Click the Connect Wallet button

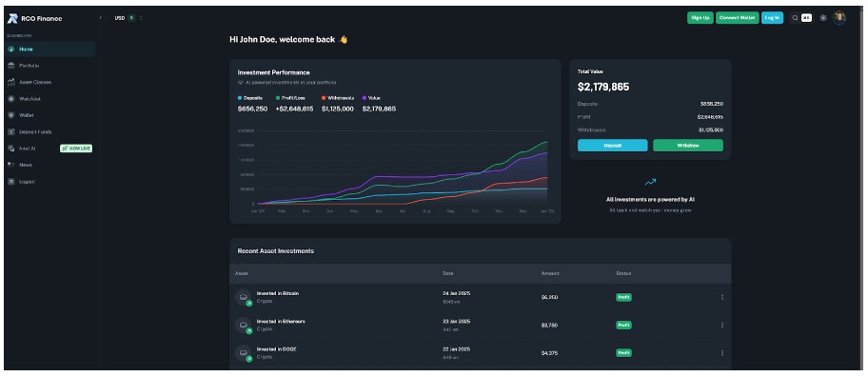click(x=738, y=18)
